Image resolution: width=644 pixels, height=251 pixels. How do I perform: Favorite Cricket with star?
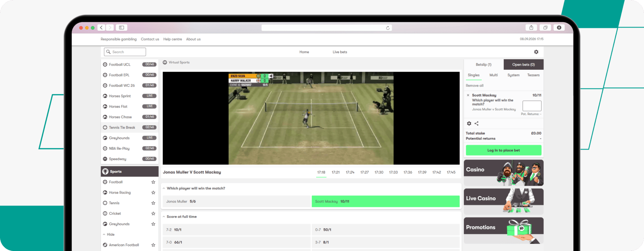[153, 214]
